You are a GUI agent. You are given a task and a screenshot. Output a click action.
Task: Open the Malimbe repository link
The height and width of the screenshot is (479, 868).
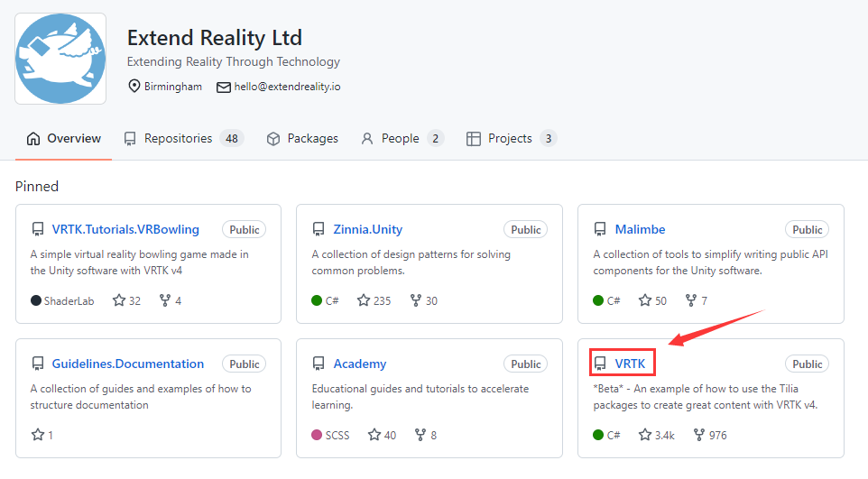pyautogui.click(x=640, y=229)
